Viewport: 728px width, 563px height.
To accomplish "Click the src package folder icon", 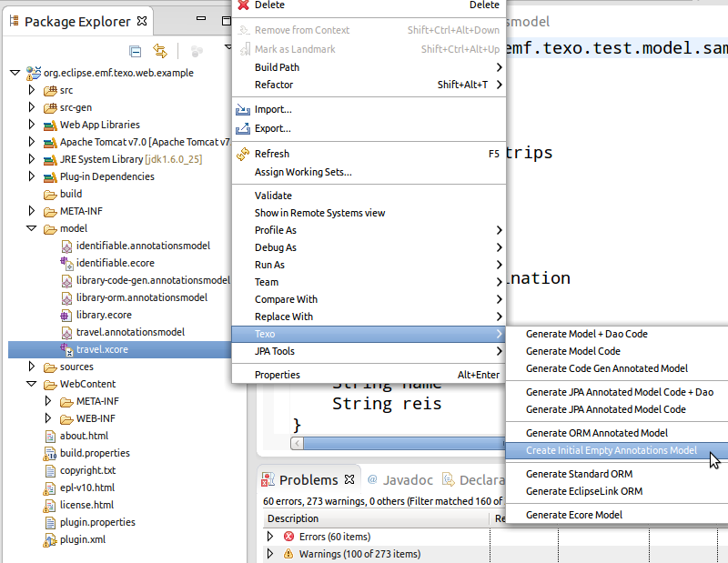I will point(50,91).
